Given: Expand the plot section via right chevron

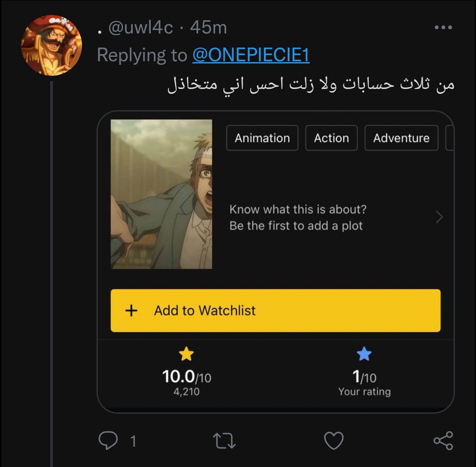Looking at the screenshot, I should pyautogui.click(x=439, y=217).
